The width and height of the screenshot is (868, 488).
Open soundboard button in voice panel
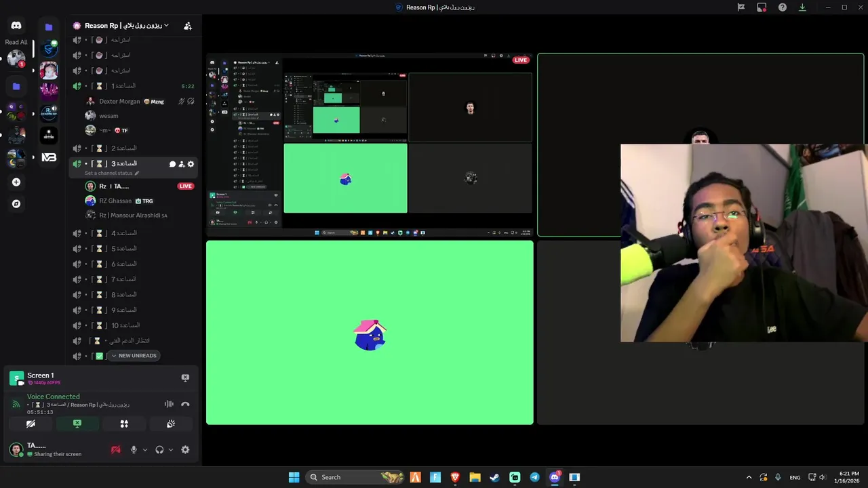point(171,424)
